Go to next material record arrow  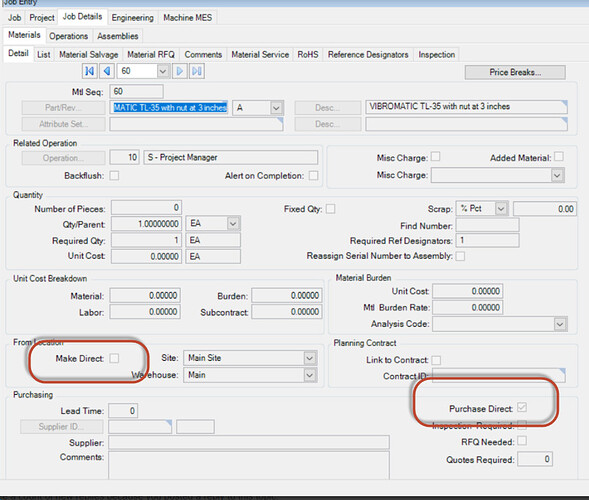tap(180, 71)
